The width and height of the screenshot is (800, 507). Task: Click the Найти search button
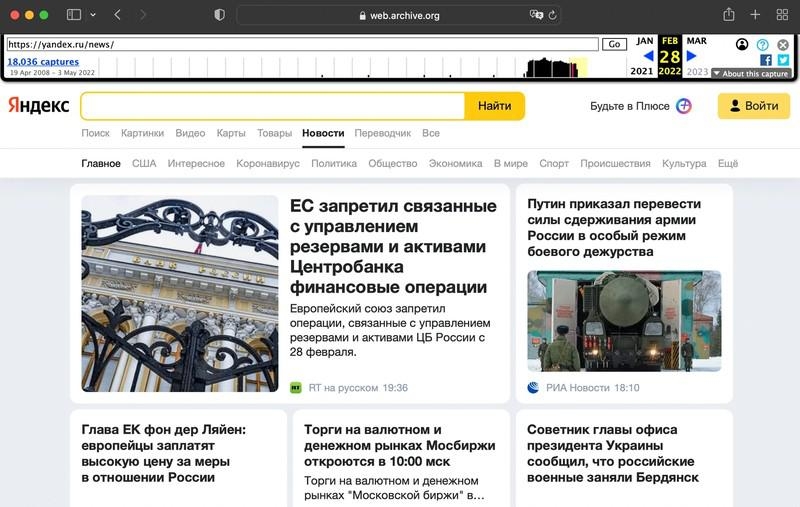click(494, 106)
